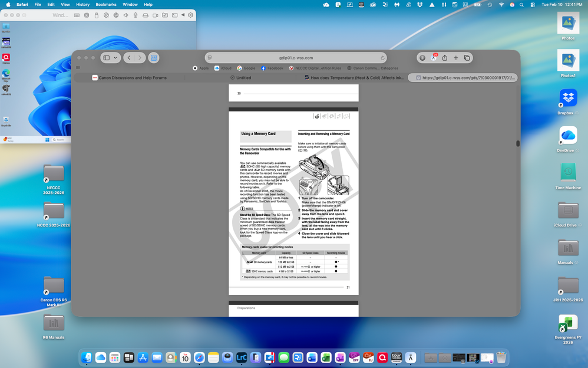This screenshot has height=368, width=588.
Task: Open a new tab with the plus button
Action: tap(455, 58)
